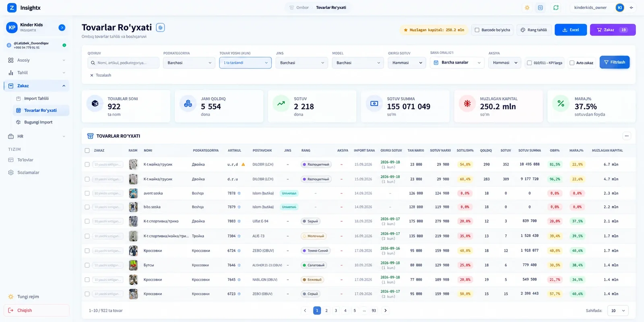
Task: Open the Sahifada page size dropdown
Action: (618, 310)
